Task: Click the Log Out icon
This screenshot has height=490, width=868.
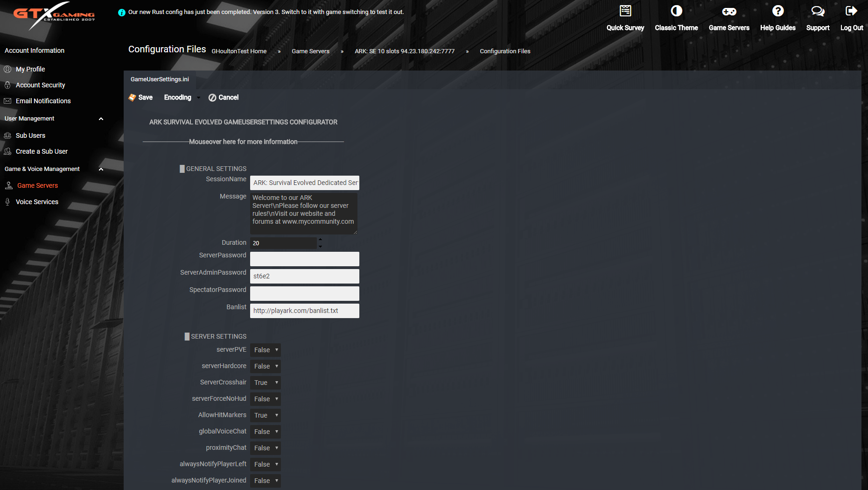Action: point(852,11)
